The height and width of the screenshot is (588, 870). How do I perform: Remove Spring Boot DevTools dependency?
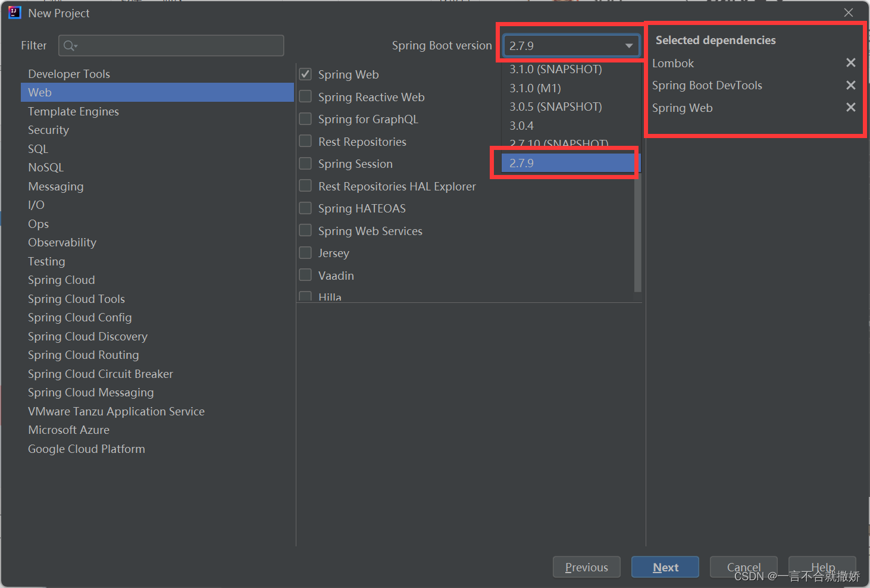[851, 85]
